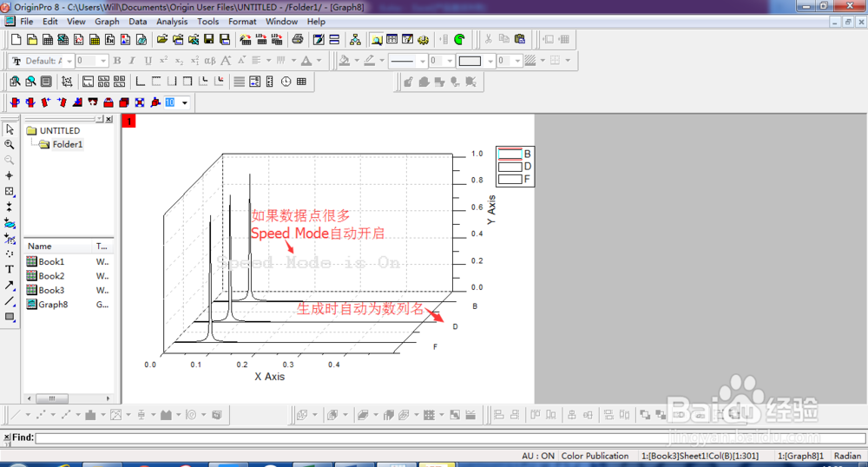Select the Line drawing tool
The width and height of the screenshot is (868, 467).
click(10, 301)
